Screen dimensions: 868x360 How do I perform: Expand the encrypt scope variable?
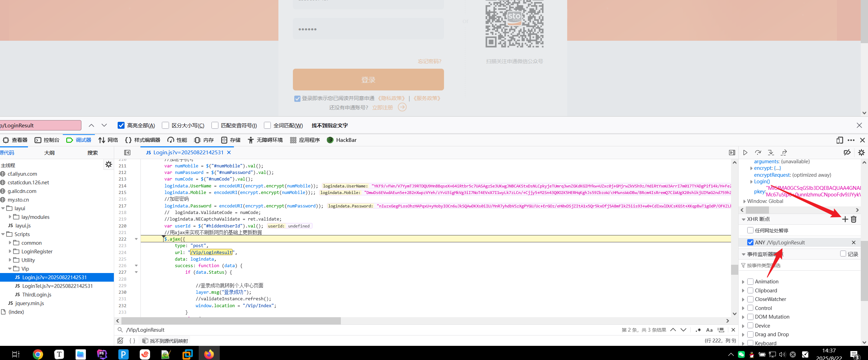tap(751, 168)
